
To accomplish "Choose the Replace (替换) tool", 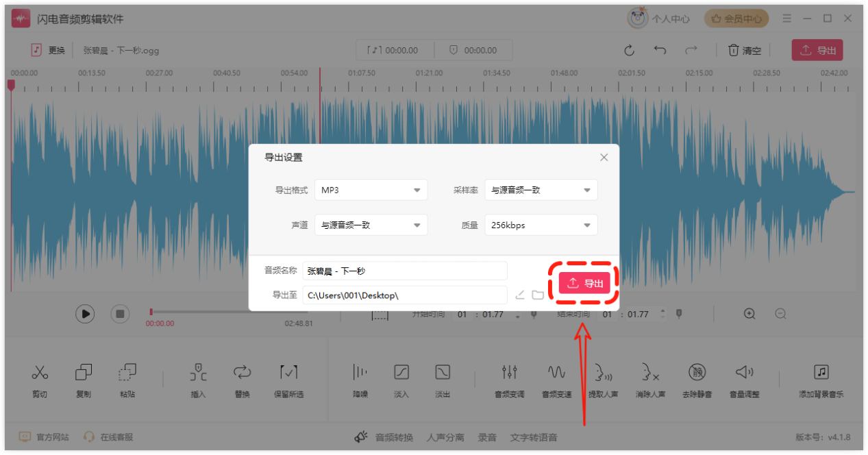I will click(242, 380).
